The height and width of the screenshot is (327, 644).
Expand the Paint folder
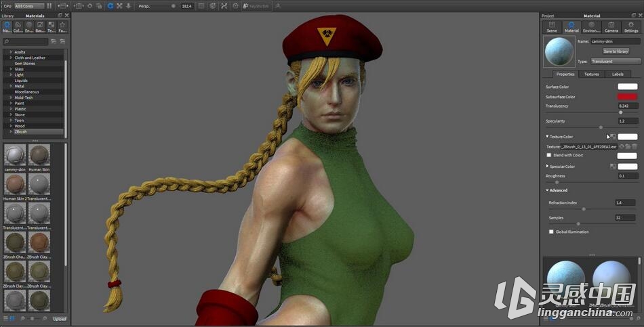click(11, 104)
